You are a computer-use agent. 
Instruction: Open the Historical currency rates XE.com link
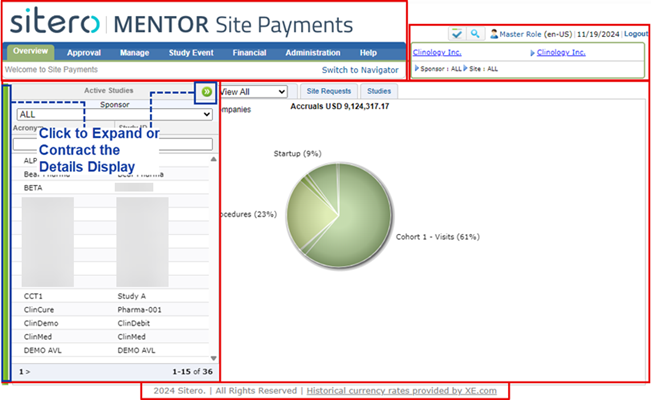[x=401, y=390]
